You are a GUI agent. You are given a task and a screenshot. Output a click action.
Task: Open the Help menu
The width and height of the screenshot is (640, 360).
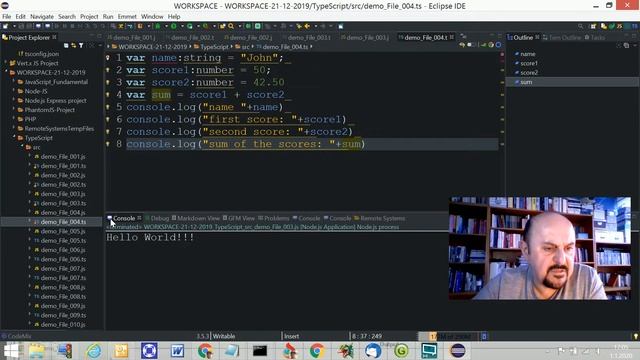coord(174,16)
